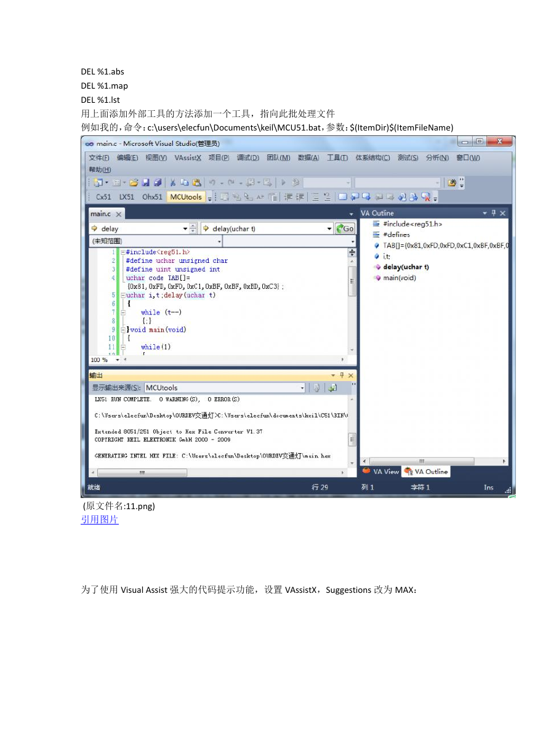
Task: Click the find message icon in Output toolbar
Action: [x=316, y=388]
